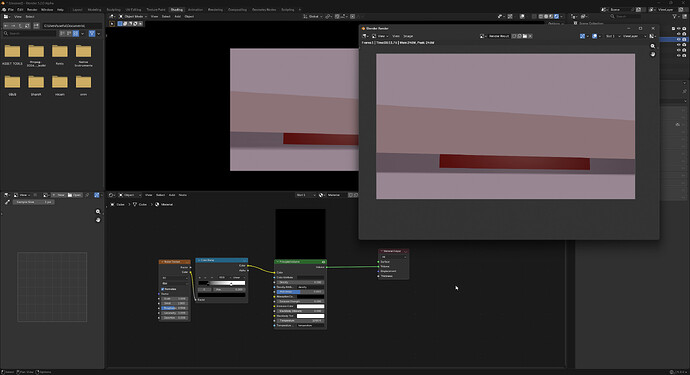Click the Principled Volume node header
This screenshot has height=375, width=690.
(300, 261)
